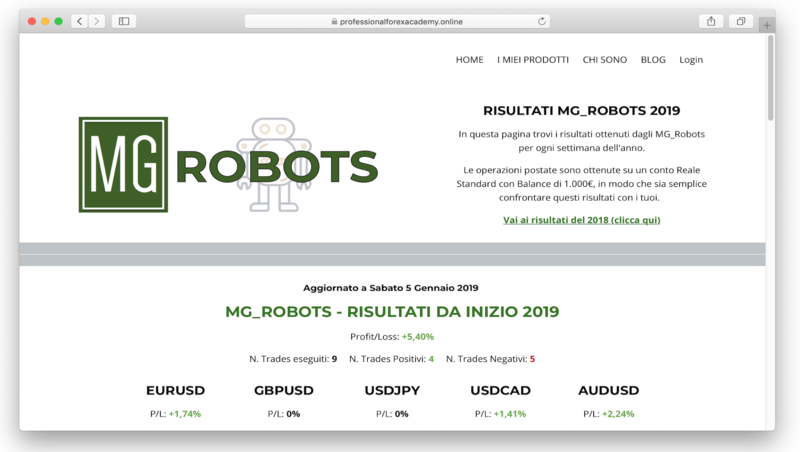
Task: Open the BLOG menu item
Action: tap(653, 60)
